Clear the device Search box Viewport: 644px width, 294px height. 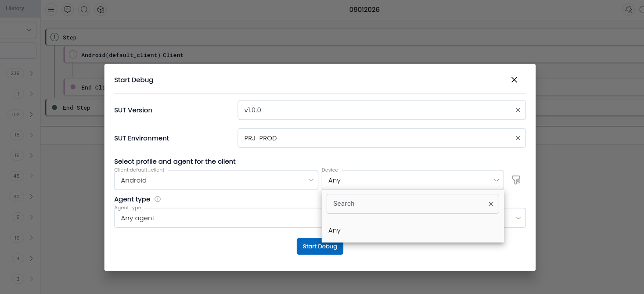(491, 204)
